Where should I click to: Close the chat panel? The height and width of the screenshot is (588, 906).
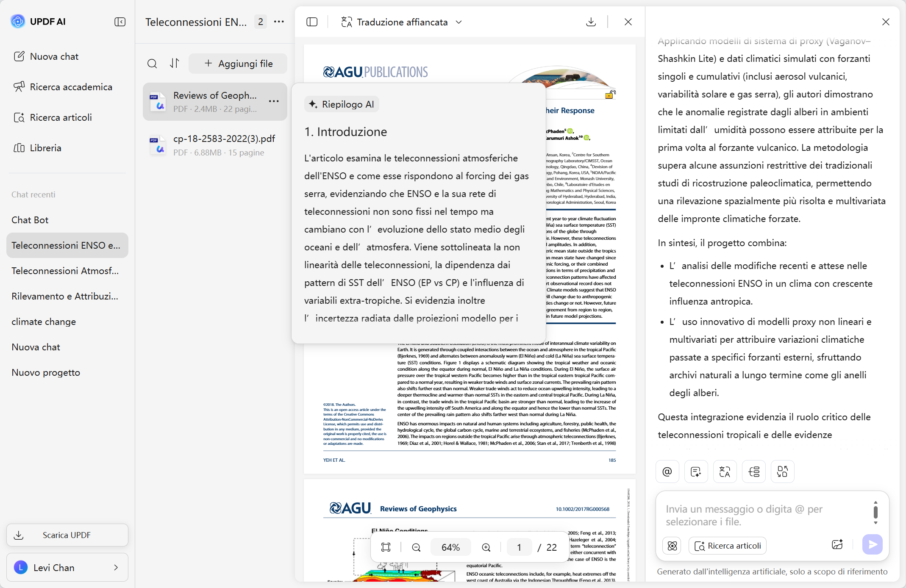tap(886, 22)
